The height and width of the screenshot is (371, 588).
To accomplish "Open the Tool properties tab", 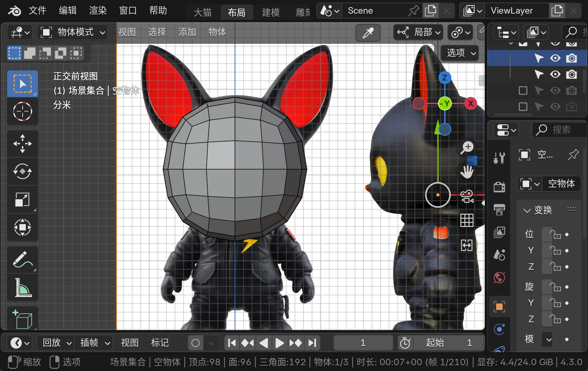I will [x=499, y=157].
